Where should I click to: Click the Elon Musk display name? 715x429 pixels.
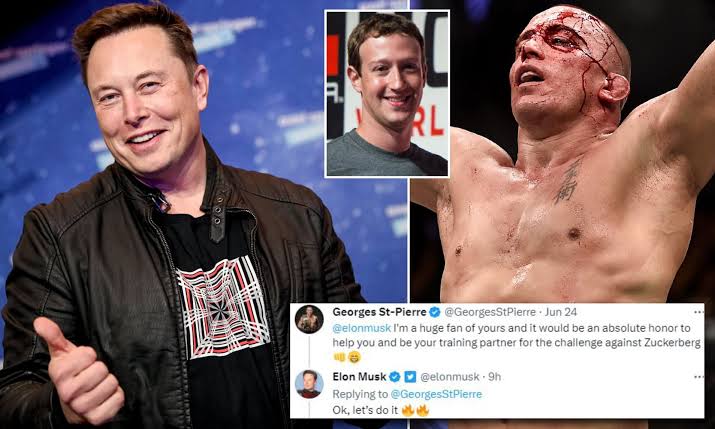pos(360,377)
